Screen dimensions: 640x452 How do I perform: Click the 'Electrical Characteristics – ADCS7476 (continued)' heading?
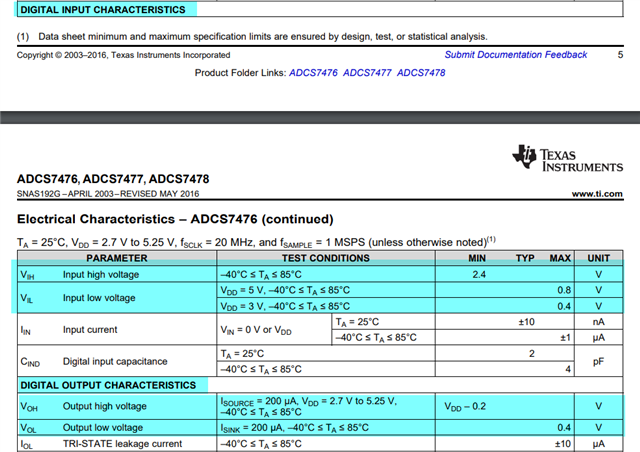[x=175, y=219]
